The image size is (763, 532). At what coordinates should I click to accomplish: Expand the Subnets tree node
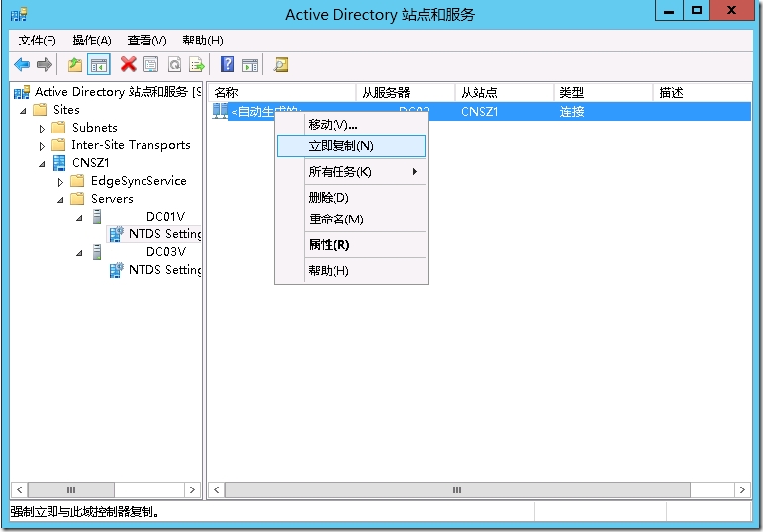tap(42, 129)
